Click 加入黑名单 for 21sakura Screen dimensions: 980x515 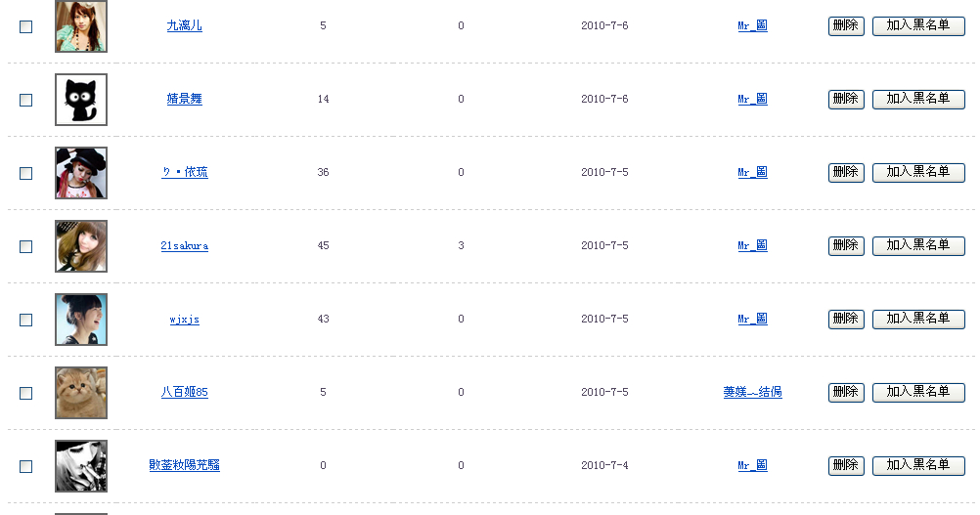918,245
